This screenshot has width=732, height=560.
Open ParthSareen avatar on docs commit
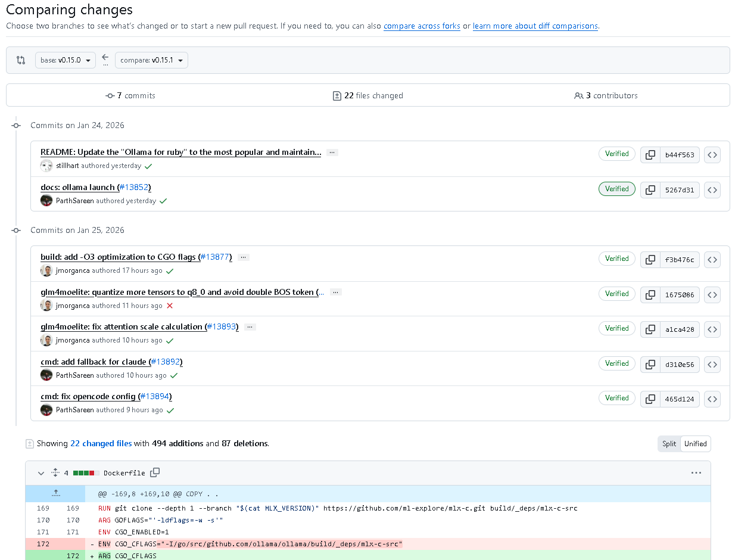46,201
